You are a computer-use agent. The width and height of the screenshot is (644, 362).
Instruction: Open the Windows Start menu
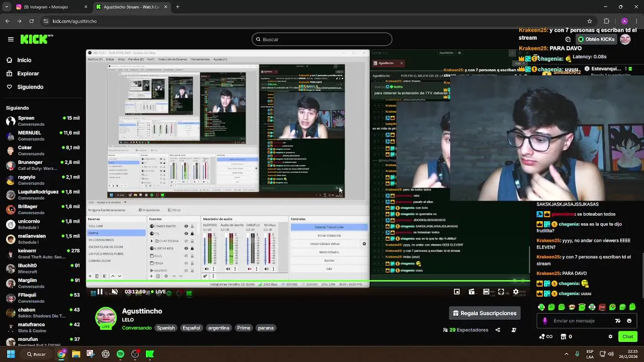point(11,354)
